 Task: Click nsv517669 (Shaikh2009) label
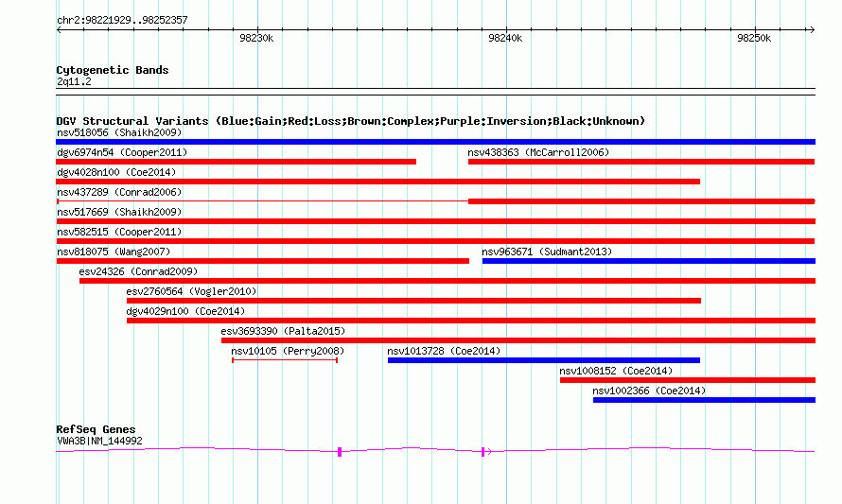click(119, 212)
